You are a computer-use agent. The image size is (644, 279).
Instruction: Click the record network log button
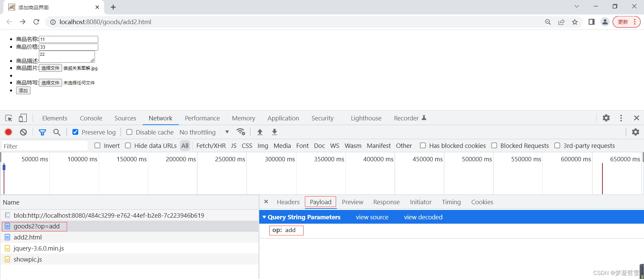pyautogui.click(x=8, y=132)
